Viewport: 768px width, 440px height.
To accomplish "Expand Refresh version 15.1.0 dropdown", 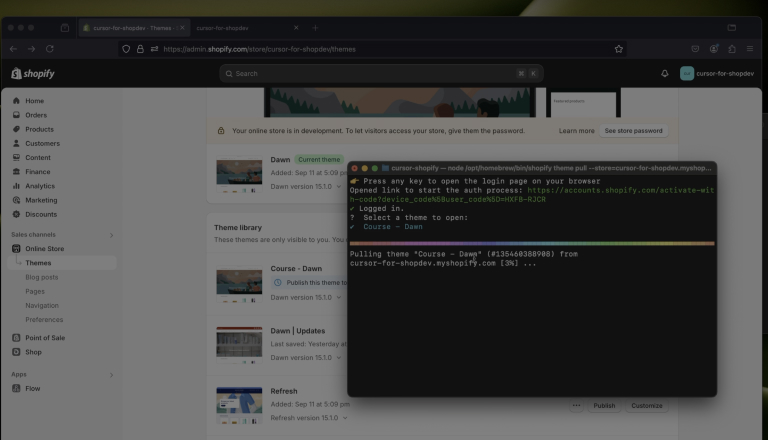I will point(309,418).
